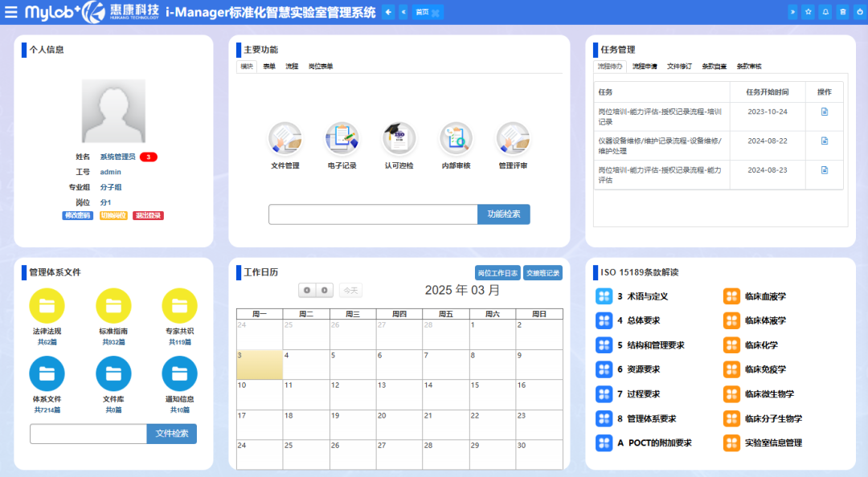Viewport: 868px width, 477px height.
Task: Open the 文件管理 module icon
Action: pyautogui.click(x=285, y=139)
